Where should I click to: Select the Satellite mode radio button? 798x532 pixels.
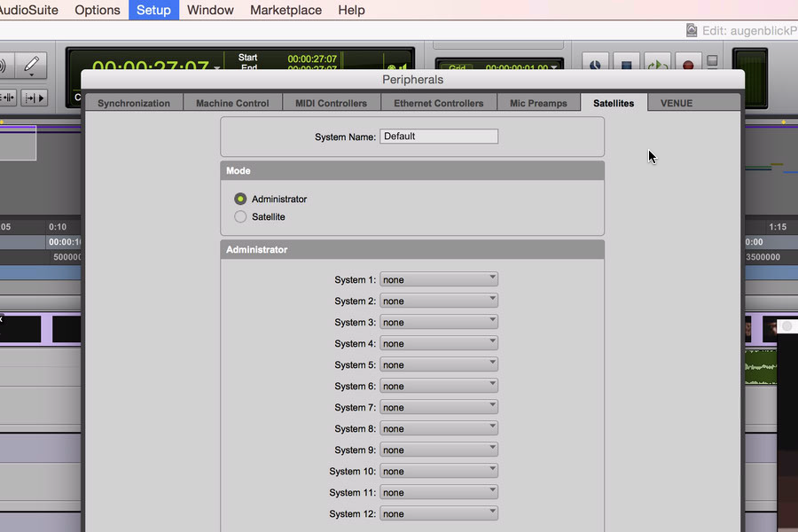pyautogui.click(x=240, y=217)
